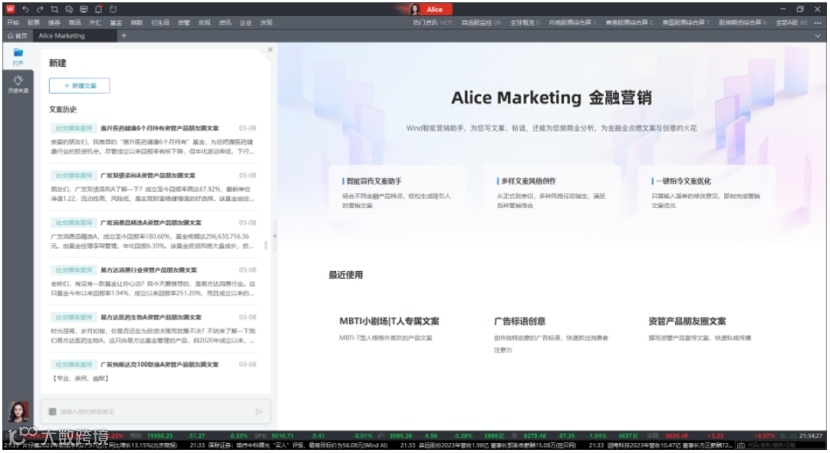Open the 股票 menu

point(33,23)
